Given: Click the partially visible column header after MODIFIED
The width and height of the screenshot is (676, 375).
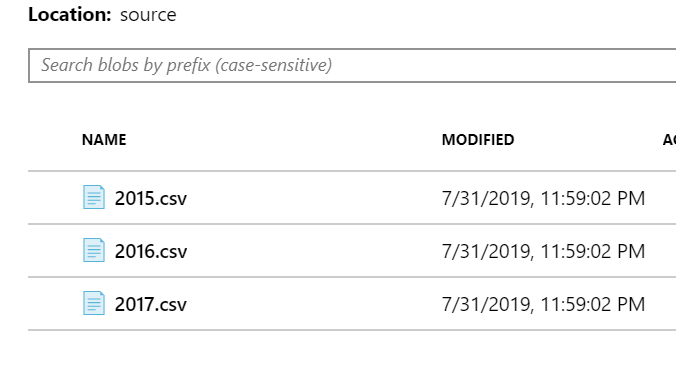Looking at the screenshot, I should click(x=669, y=140).
